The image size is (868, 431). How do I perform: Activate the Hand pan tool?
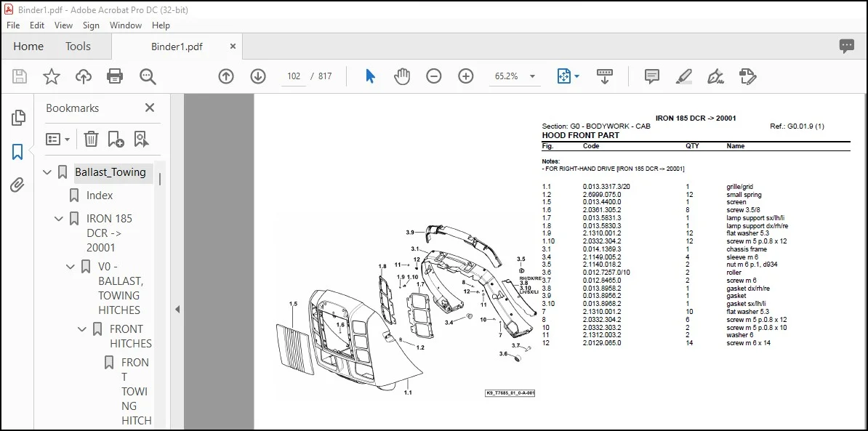(x=402, y=76)
